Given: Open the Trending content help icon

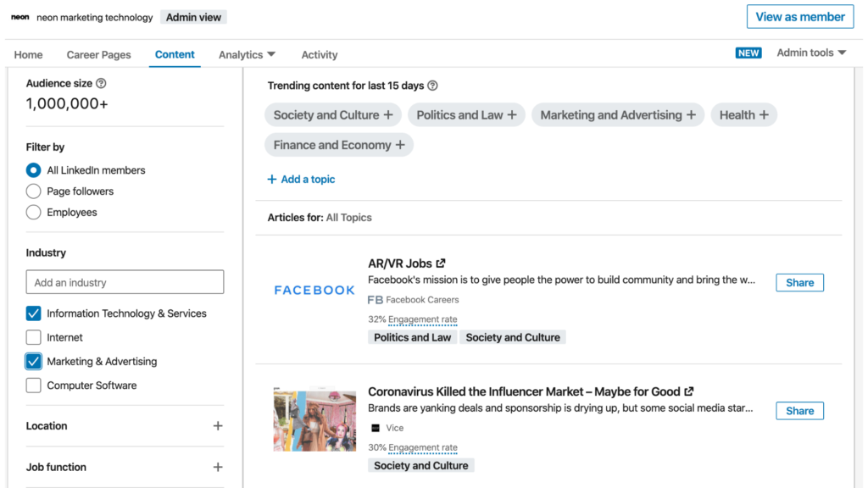Looking at the screenshot, I should pos(432,86).
